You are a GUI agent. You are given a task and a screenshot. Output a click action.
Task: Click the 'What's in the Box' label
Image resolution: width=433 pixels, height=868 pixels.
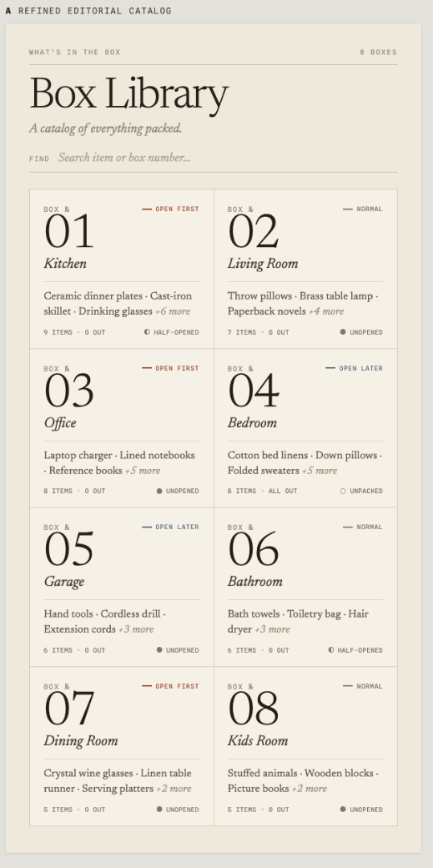pyautogui.click(x=75, y=53)
